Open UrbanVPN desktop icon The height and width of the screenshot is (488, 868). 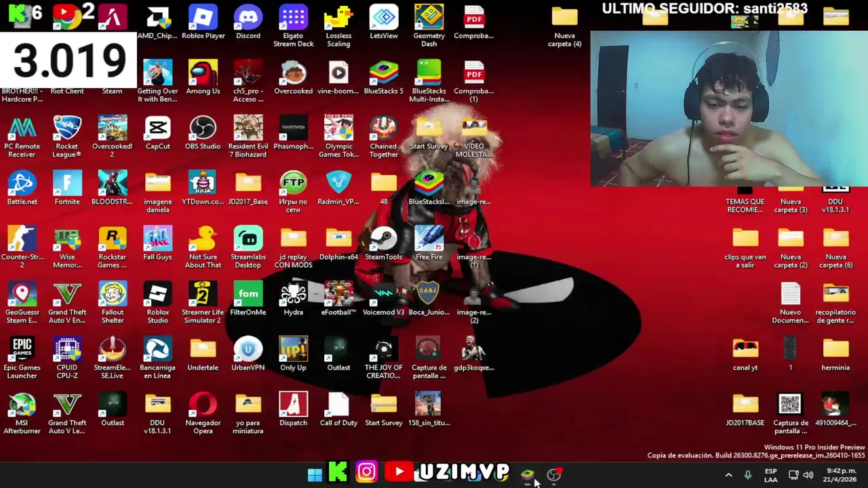click(248, 355)
